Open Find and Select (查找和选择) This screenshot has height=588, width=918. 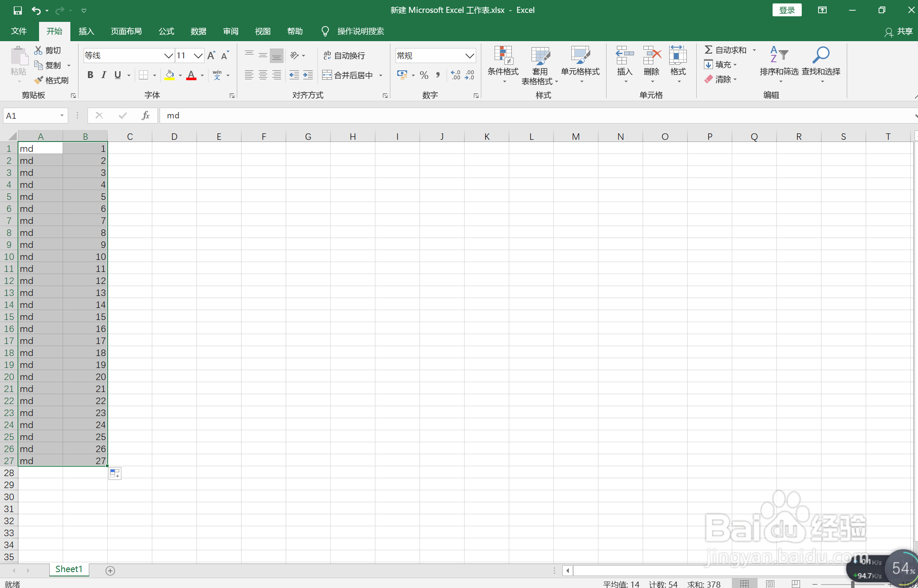click(x=821, y=65)
